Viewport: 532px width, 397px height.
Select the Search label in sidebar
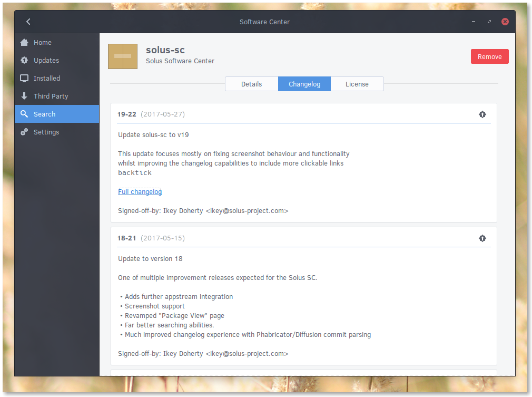44,114
